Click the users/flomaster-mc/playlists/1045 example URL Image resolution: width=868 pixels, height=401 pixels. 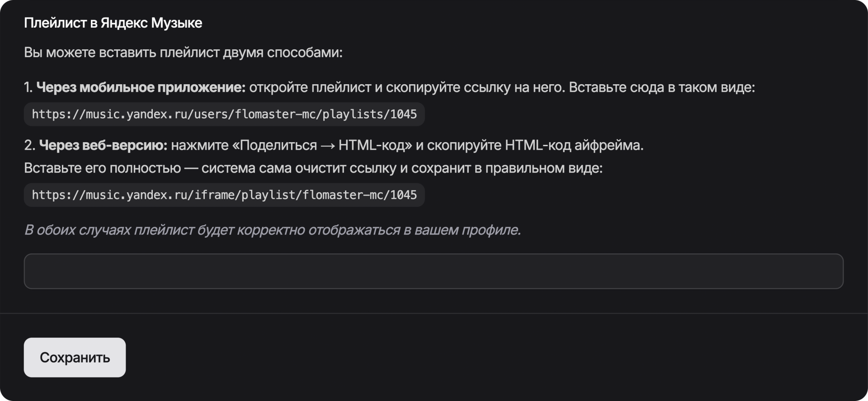tap(224, 114)
